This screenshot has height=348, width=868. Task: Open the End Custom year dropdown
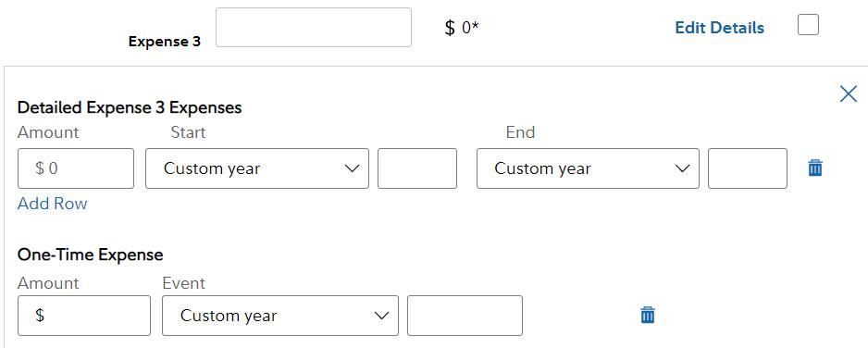(x=588, y=168)
